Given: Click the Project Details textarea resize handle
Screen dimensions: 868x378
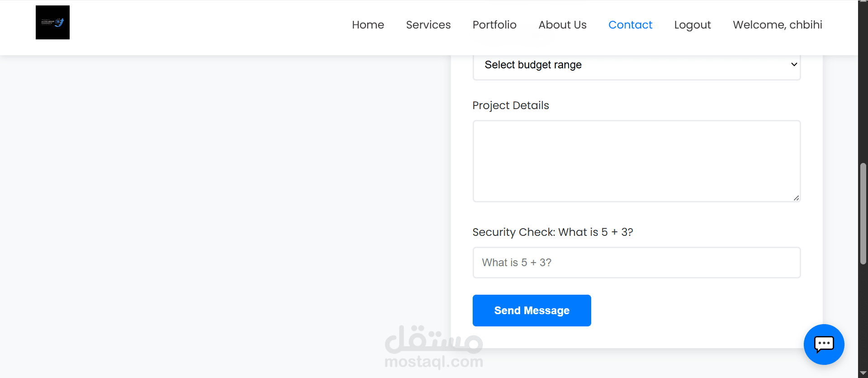Looking at the screenshot, I should pyautogui.click(x=796, y=198).
